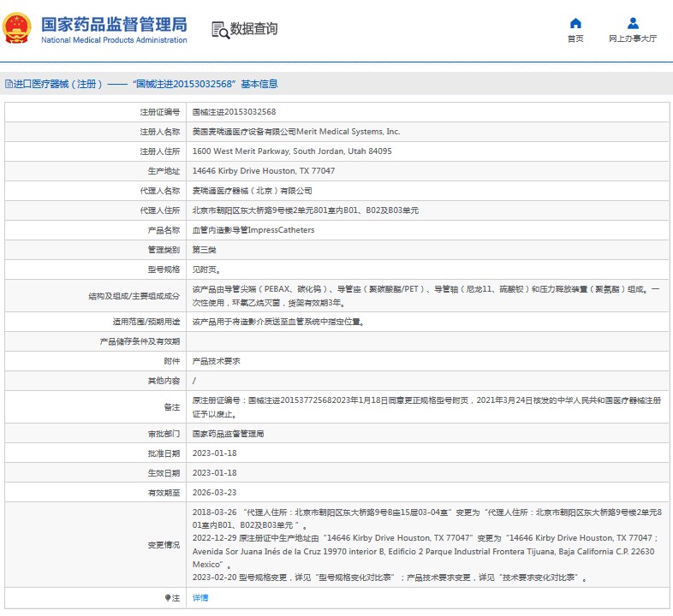The width and height of the screenshot is (673, 616).
Task: Select structure composition text about PEBAX
Action: point(426,296)
